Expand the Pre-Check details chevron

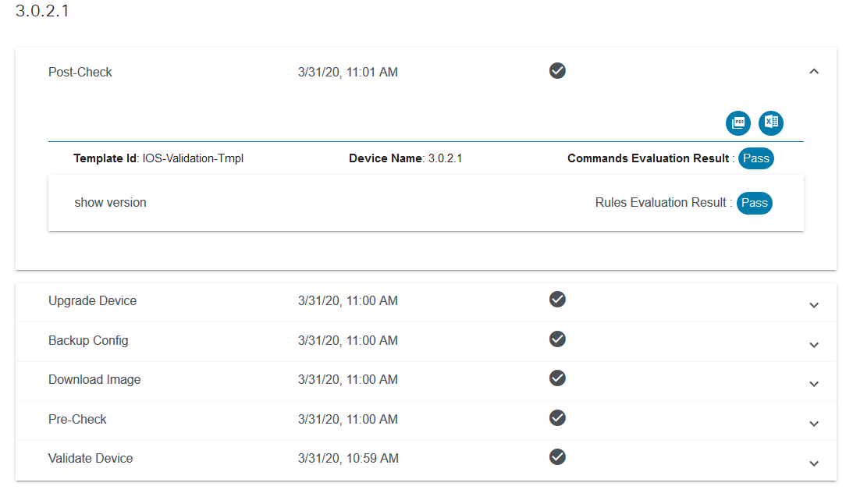(x=814, y=424)
